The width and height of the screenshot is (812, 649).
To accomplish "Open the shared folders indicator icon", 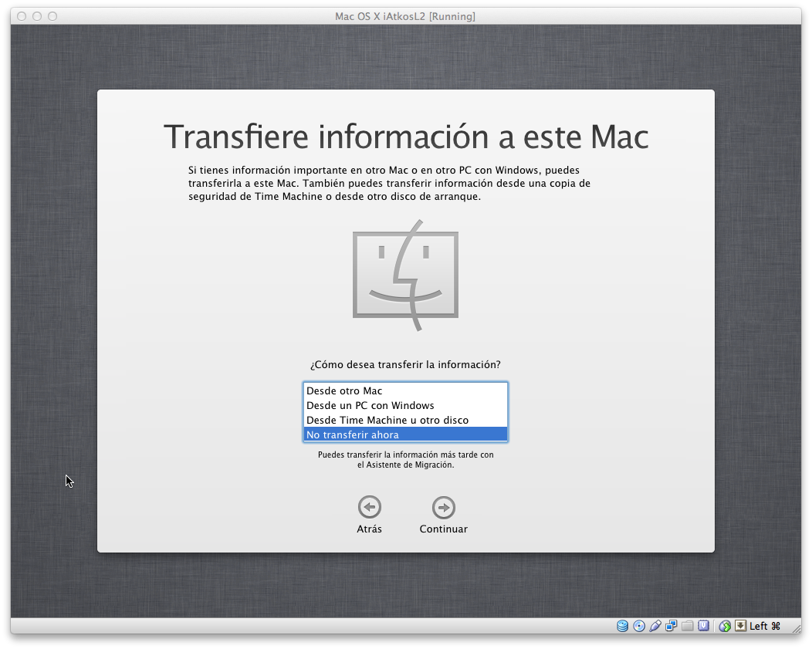I will tap(687, 626).
